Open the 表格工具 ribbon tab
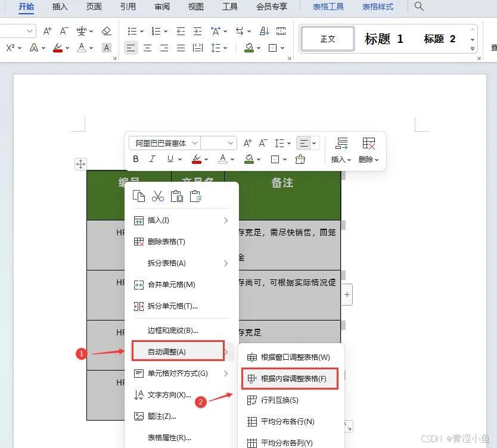This screenshot has height=448, width=497. pos(328,7)
